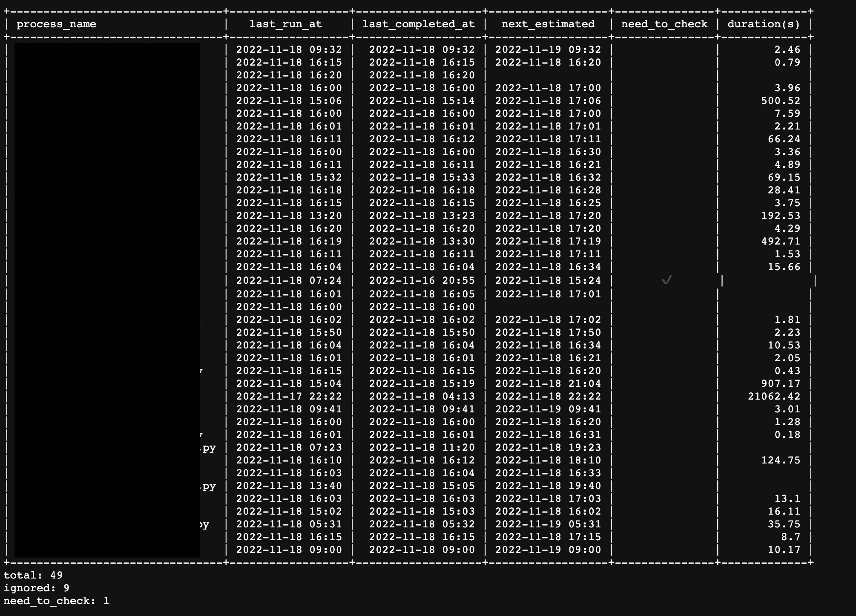This screenshot has width=856, height=616.
Task: Click the duration(s) column header
Action: coord(762,24)
